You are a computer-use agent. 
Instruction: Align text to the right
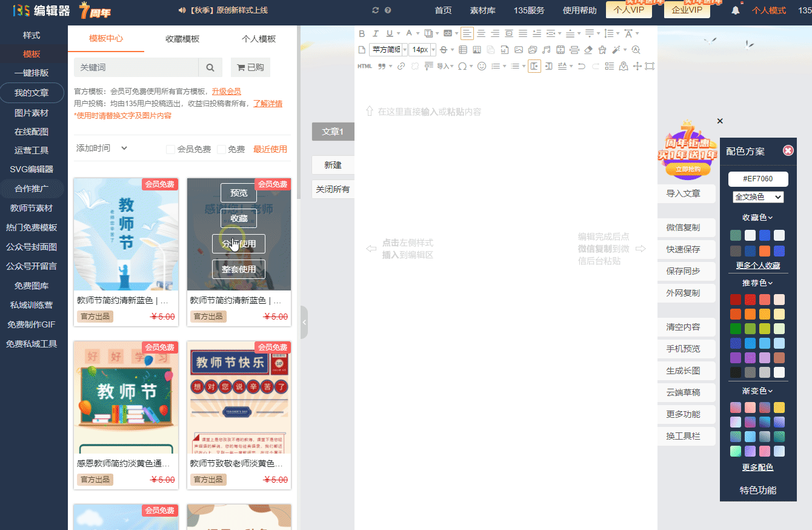(495, 33)
